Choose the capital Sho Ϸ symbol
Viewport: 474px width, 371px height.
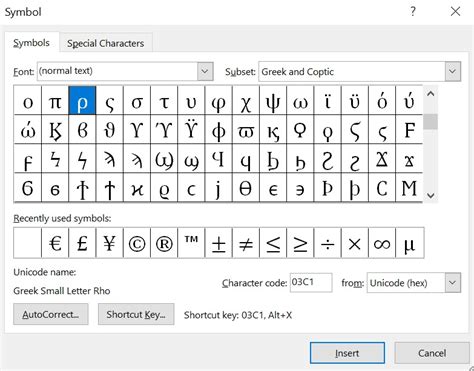point(328,188)
